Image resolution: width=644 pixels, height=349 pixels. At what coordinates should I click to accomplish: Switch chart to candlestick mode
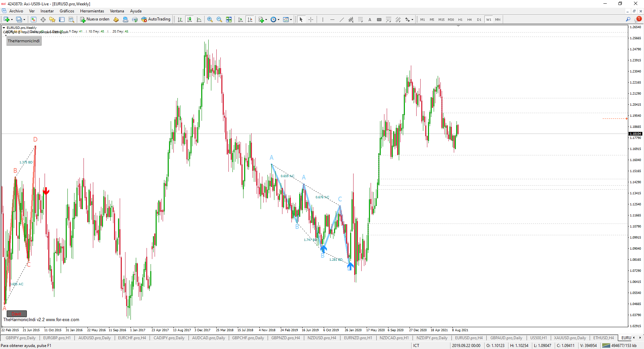click(190, 19)
